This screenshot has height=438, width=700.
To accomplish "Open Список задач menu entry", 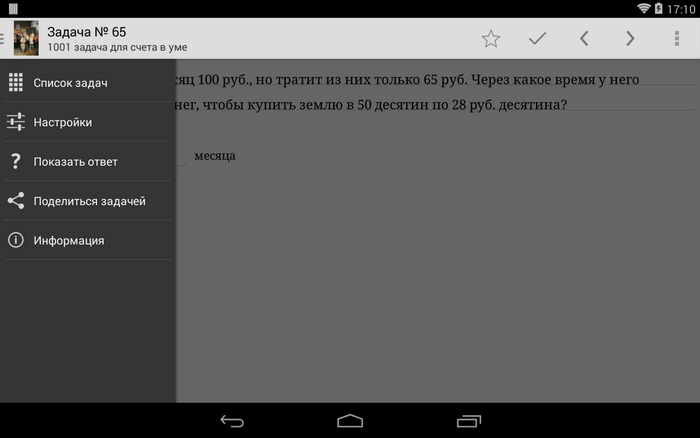I will (x=88, y=83).
